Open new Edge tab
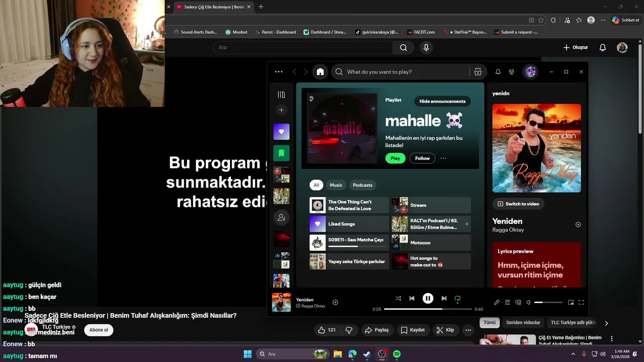The height and width of the screenshot is (362, 644). coord(261,7)
